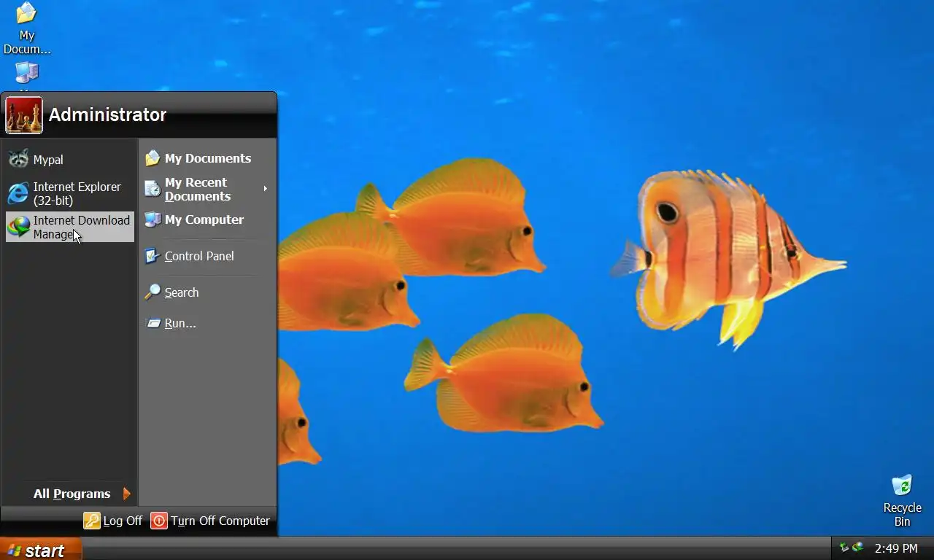Image resolution: width=934 pixels, height=560 pixels.
Task: Open Control Panel icon
Action: point(153,256)
